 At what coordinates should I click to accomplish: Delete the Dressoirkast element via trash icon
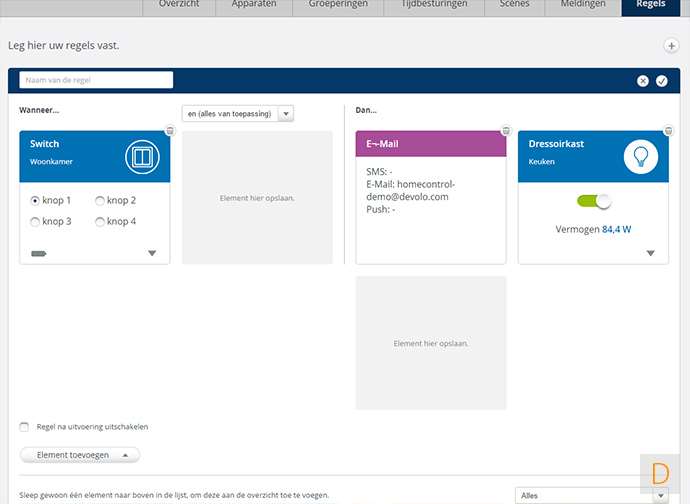668,131
